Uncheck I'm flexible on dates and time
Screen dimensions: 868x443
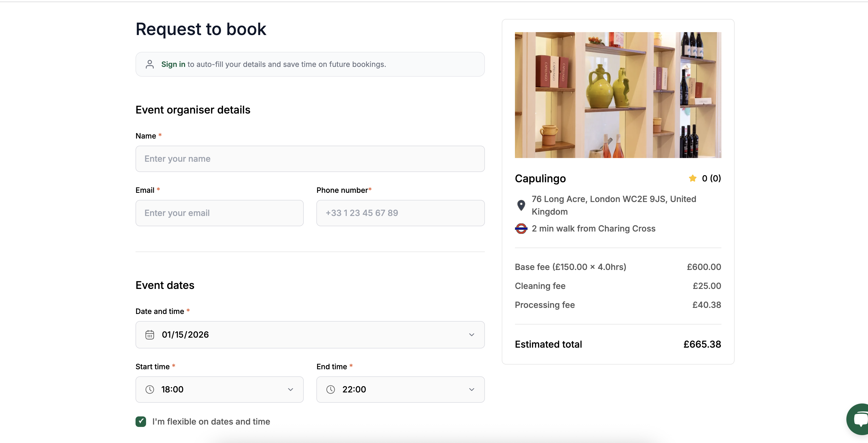coord(141,421)
